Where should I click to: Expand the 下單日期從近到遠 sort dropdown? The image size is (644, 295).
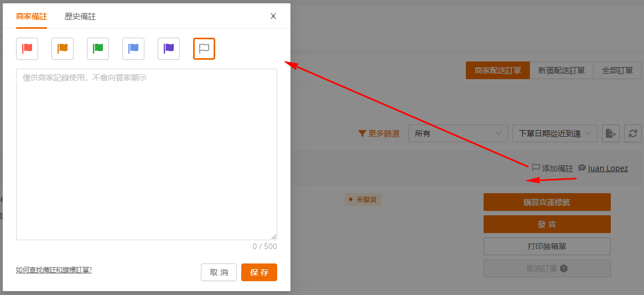pos(554,133)
